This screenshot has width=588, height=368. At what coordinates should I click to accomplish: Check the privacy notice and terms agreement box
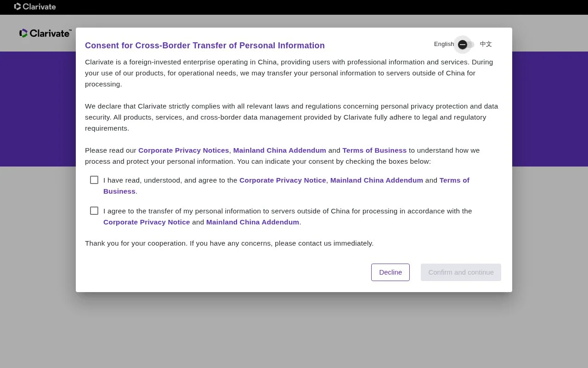click(x=94, y=180)
